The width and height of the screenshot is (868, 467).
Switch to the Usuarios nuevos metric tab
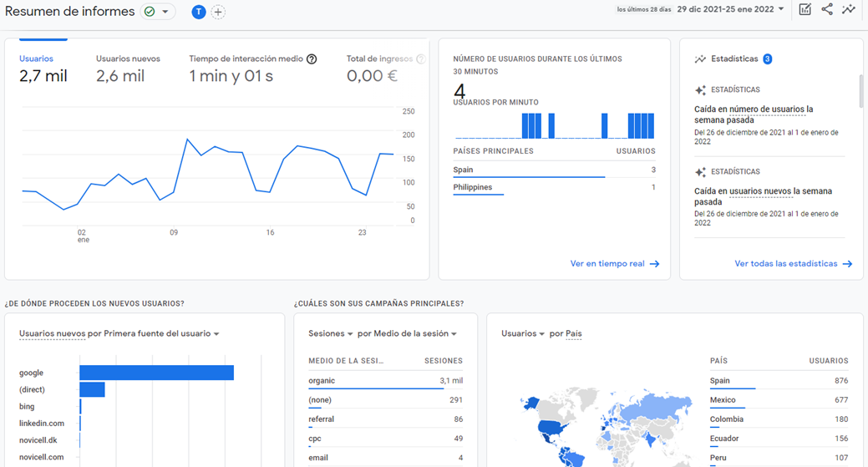128,69
